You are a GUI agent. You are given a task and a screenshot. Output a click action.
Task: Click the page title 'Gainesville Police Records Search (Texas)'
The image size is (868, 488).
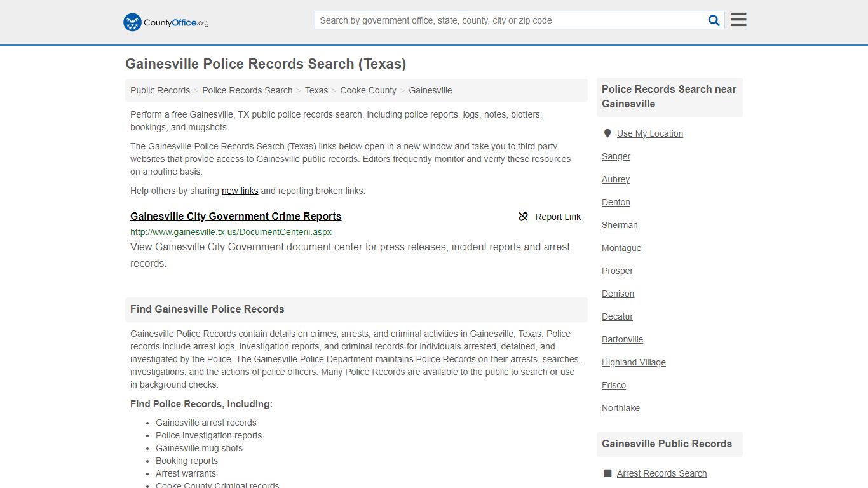point(266,64)
